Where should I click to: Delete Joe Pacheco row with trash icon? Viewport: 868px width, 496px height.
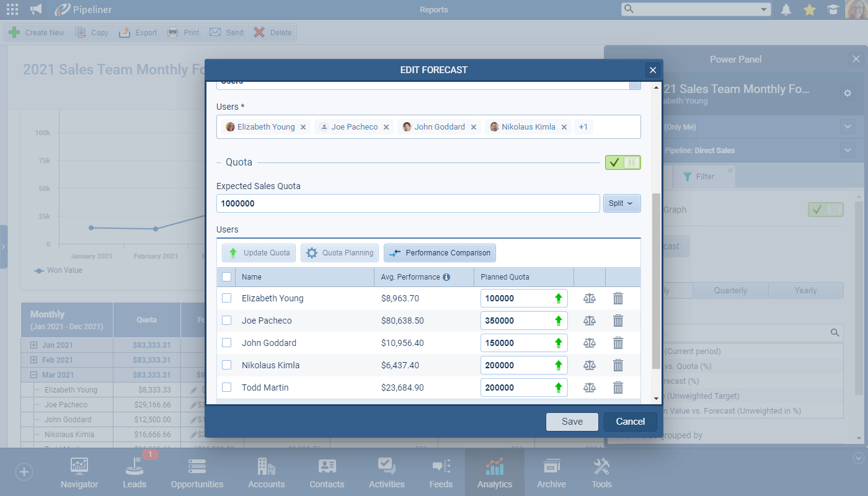pyautogui.click(x=618, y=321)
